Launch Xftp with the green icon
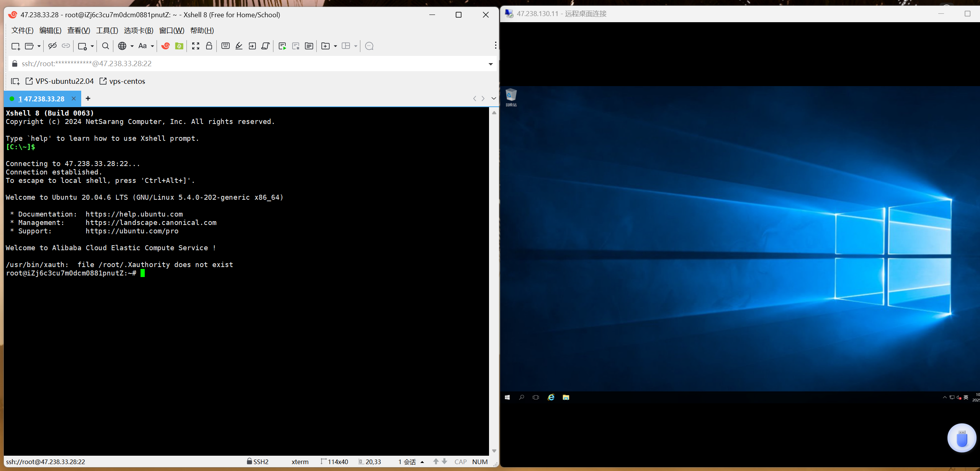980x471 pixels. [179, 46]
